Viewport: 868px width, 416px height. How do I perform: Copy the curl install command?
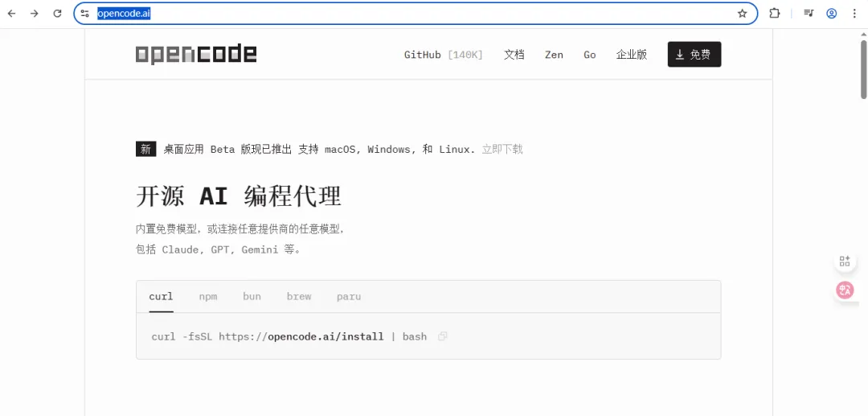coord(442,336)
